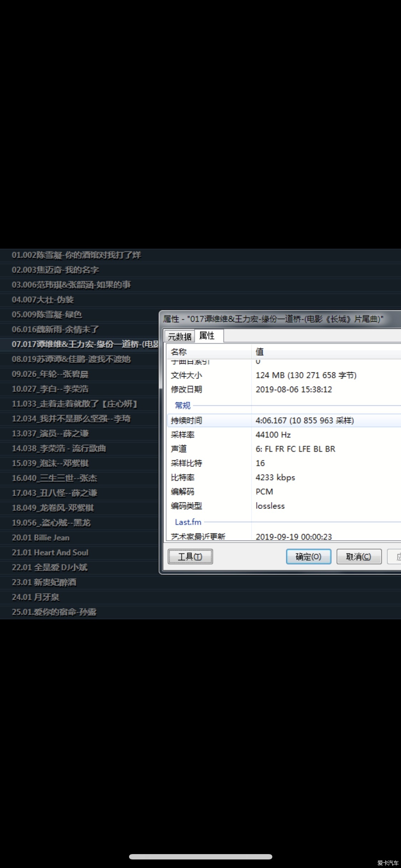Click value 6: FL FR FC LFE BL BR

[x=295, y=449]
